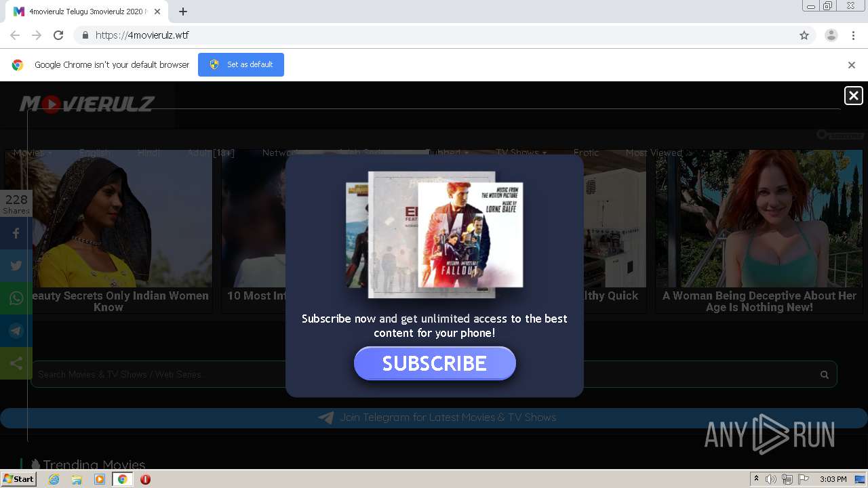Screen dimensions: 868x488
Task: Open the Most Viewed menu item
Action: 654,152
